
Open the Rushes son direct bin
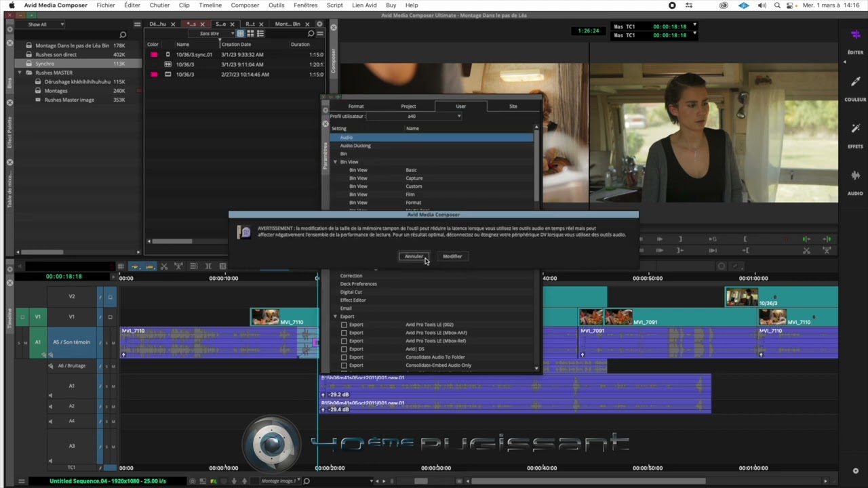tap(56, 54)
